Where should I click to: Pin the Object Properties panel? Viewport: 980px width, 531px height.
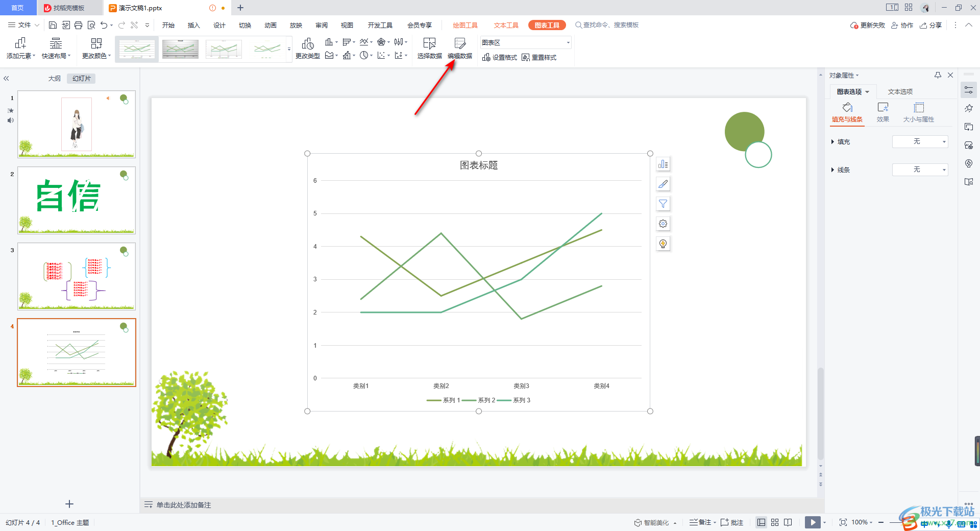tap(938, 75)
